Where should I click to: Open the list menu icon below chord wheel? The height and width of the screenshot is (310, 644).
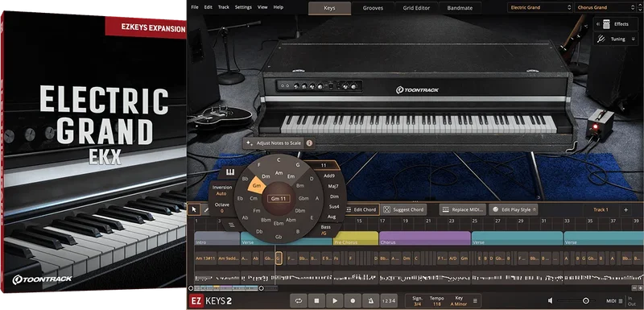pyautogui.click(x=231, y=225)
